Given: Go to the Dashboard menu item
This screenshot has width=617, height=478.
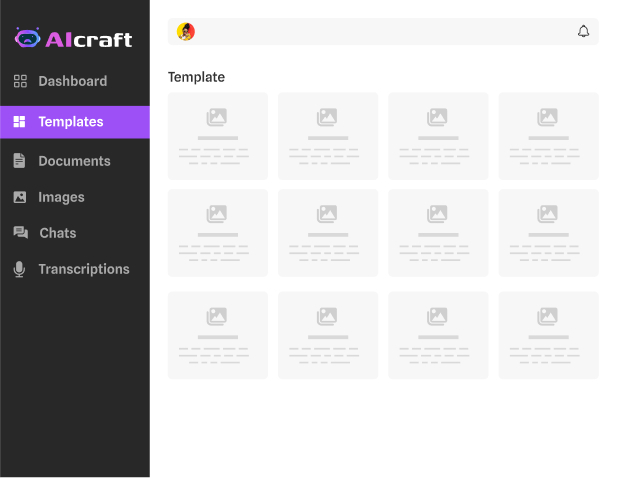Looking at the screenshot, I should point(72,81).
